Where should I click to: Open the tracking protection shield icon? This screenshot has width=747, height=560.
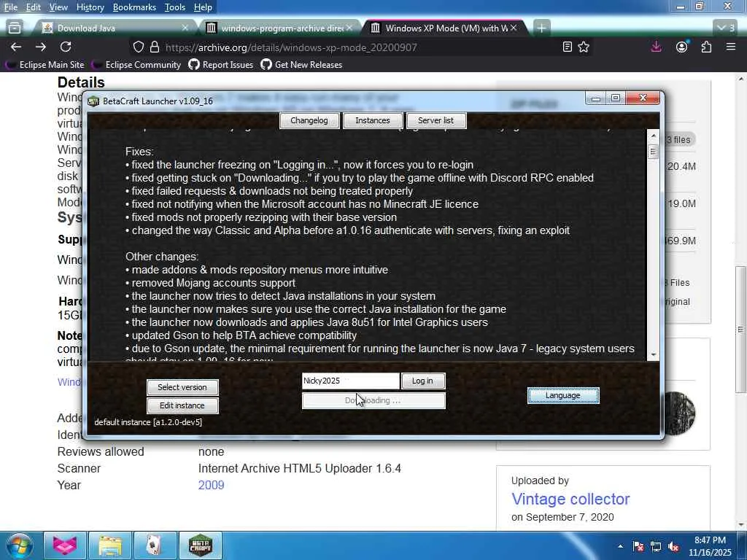[138, 47]
